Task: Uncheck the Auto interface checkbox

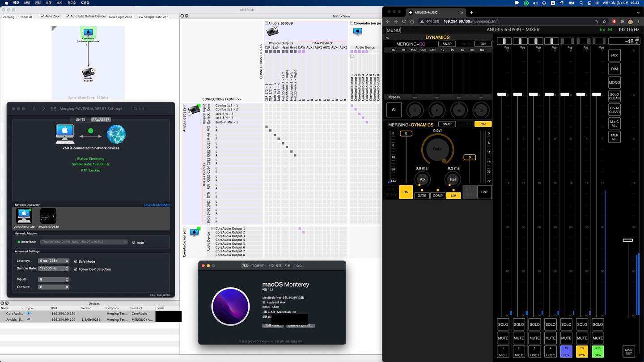Action: point(133,243)
